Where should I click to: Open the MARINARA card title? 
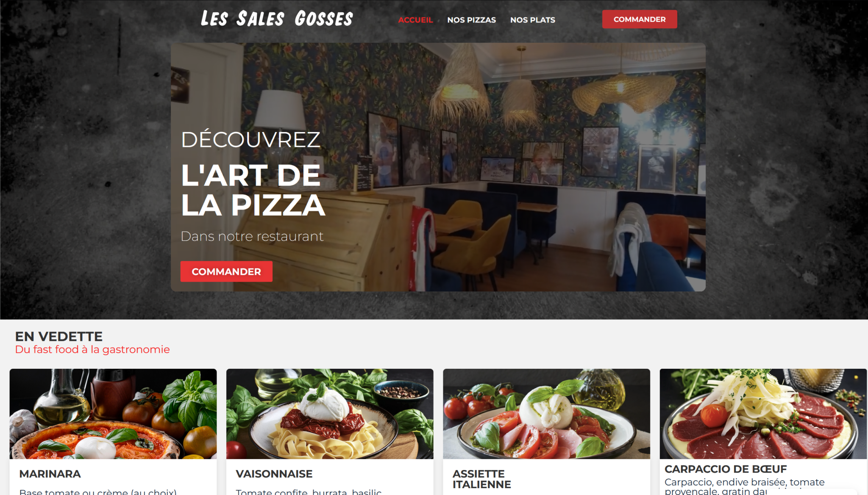coord(50,474)
